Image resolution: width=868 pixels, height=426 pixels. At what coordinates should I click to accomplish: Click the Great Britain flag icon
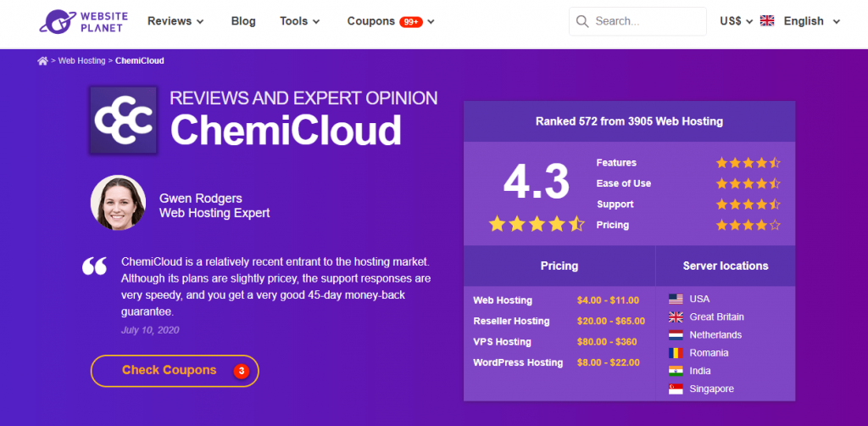tap(676, 317)
